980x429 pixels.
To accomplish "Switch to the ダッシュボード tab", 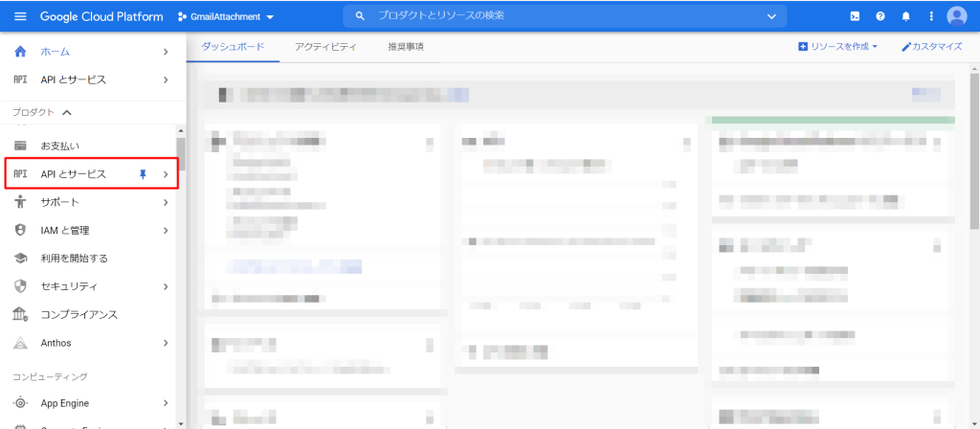I will click(x=234, y=46).
